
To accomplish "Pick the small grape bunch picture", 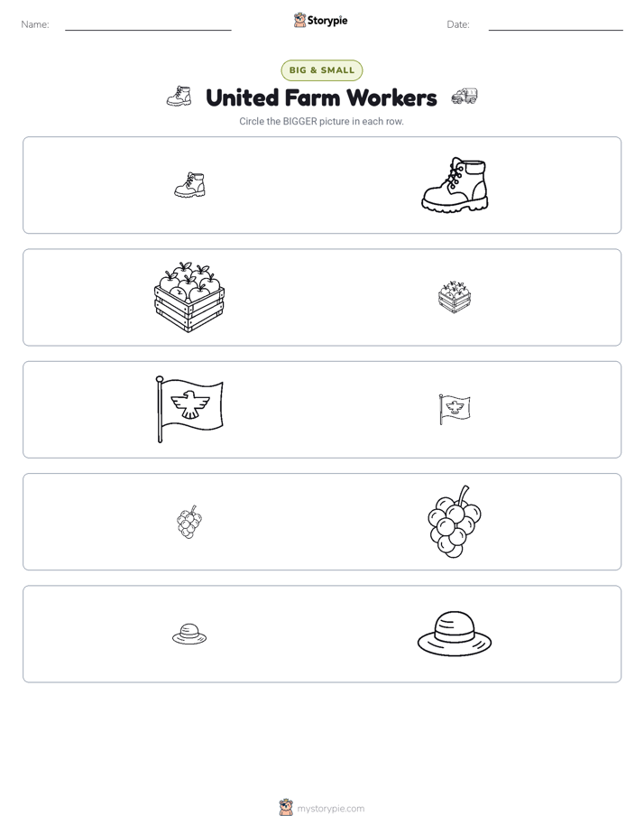I will tap(189, 523).
